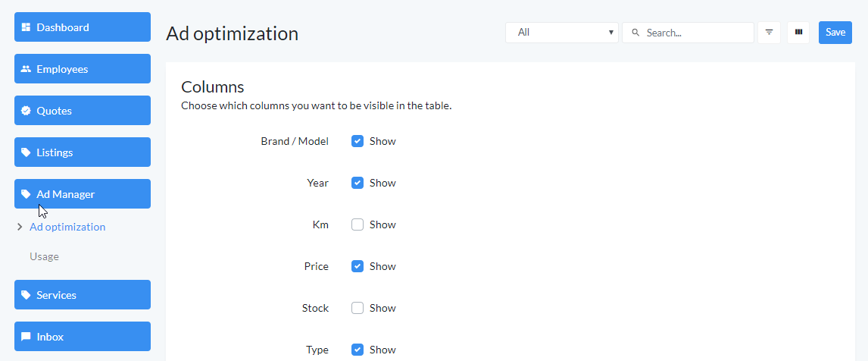Focus the Search text field
Viewport: 868px width, 361px height.
[x=688, y=33]
